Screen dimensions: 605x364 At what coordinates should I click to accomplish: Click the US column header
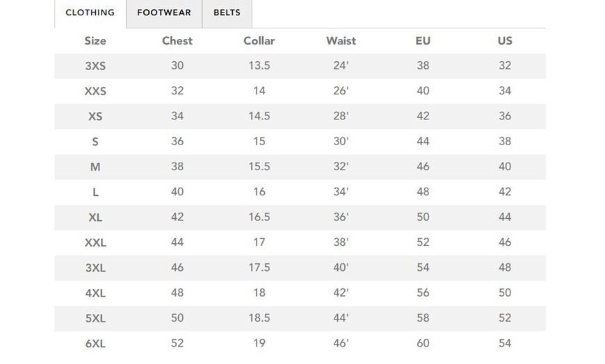[x=505, y=41]
